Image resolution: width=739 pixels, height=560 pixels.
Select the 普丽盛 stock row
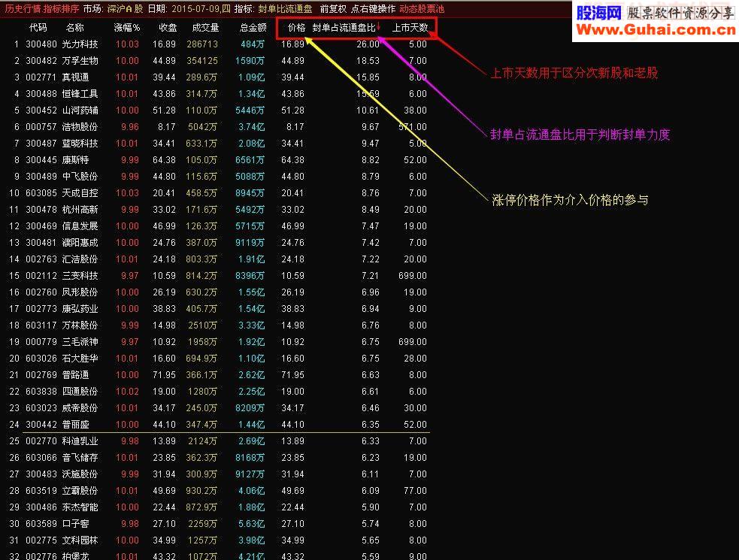coord(220,424)
